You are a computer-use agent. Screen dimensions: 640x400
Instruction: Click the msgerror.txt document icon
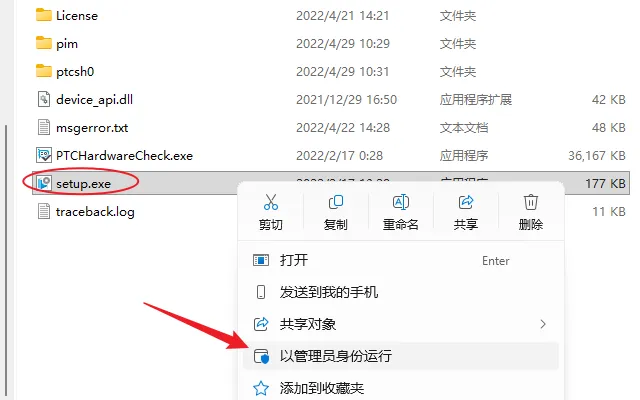point(44,127)
